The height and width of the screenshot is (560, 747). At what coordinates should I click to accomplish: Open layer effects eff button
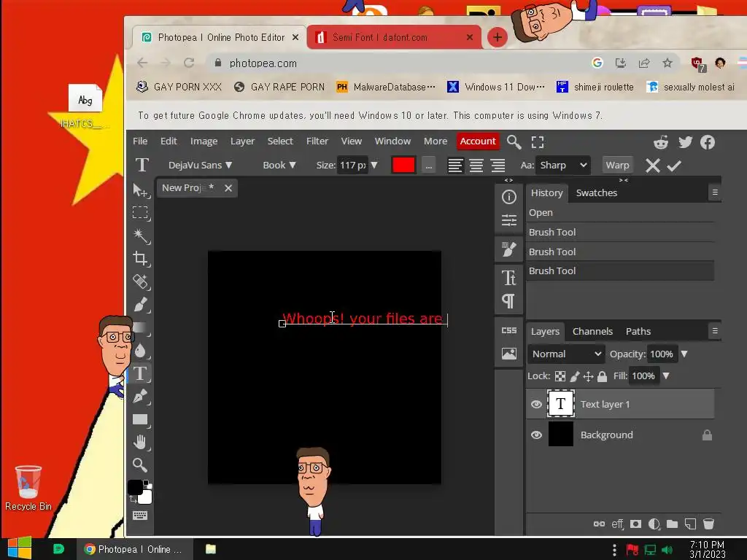pyautogui.click(x=617, y=524)
